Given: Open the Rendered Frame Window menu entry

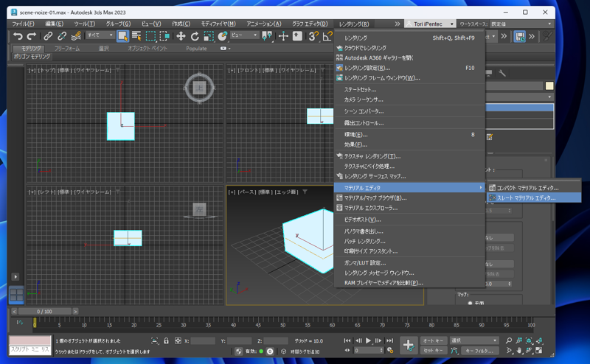Looking at the screenshot, I should [409, 78].
